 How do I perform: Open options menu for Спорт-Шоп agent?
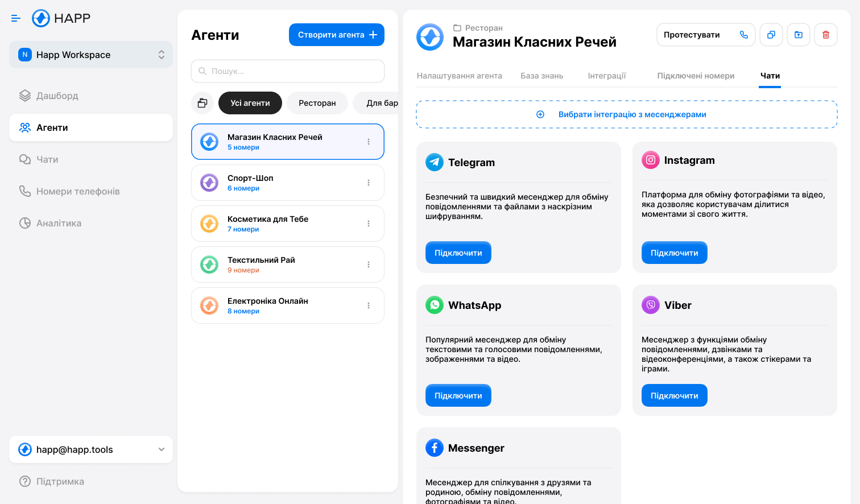click(369, 182)
